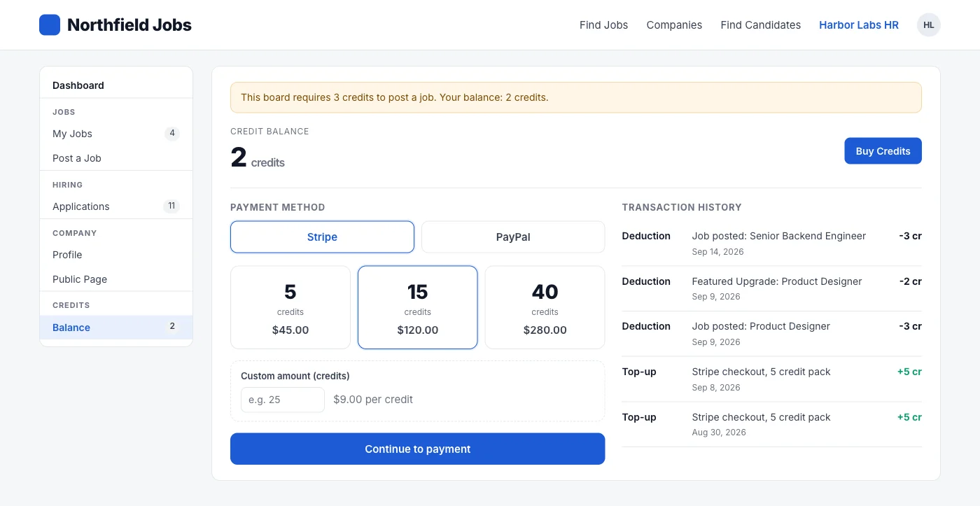Viewport: 980px width, 506px height.
Task: Click the Applications count badge 11
Action: [171, 206]
